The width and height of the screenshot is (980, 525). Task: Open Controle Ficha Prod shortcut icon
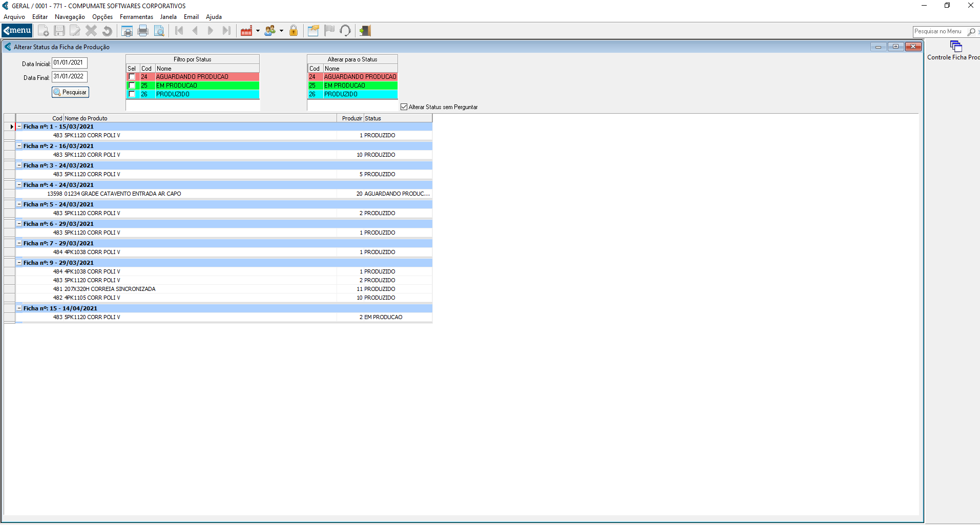pos(956,47)
